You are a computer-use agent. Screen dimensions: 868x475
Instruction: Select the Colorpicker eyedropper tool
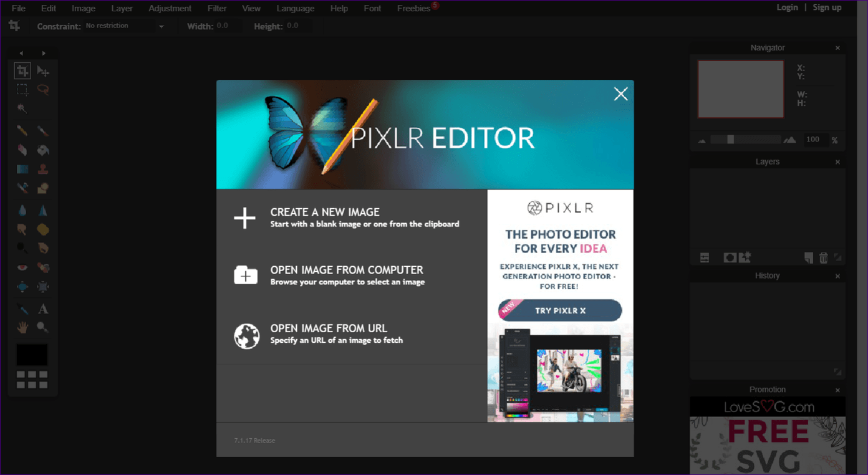tap(22, 309)
